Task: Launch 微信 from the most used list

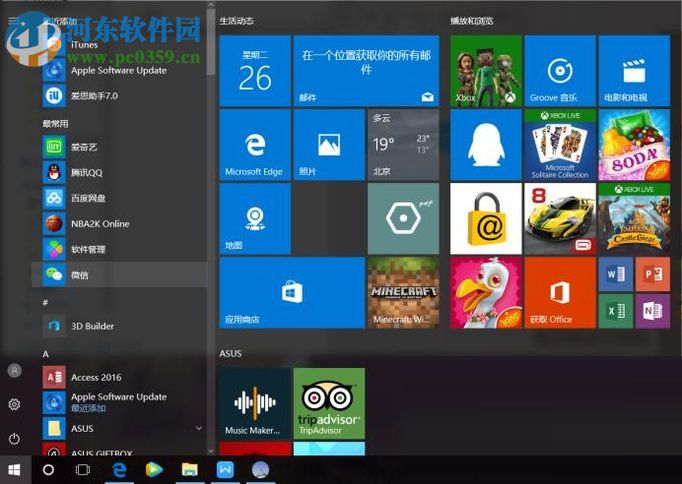Action: pos(120,275)
